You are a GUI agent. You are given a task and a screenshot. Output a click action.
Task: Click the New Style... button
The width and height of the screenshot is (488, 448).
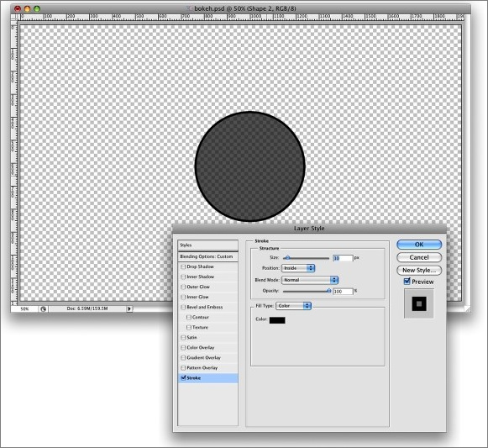pos(419,270)
